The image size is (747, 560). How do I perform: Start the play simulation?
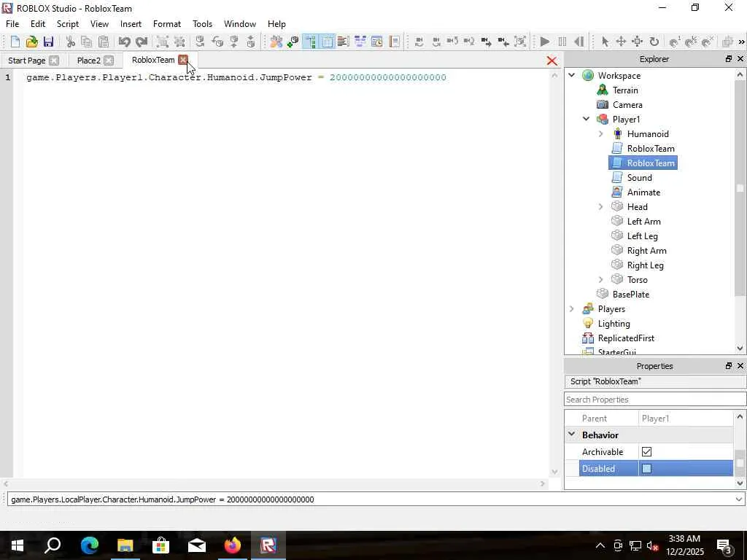(x=545, y=42)
